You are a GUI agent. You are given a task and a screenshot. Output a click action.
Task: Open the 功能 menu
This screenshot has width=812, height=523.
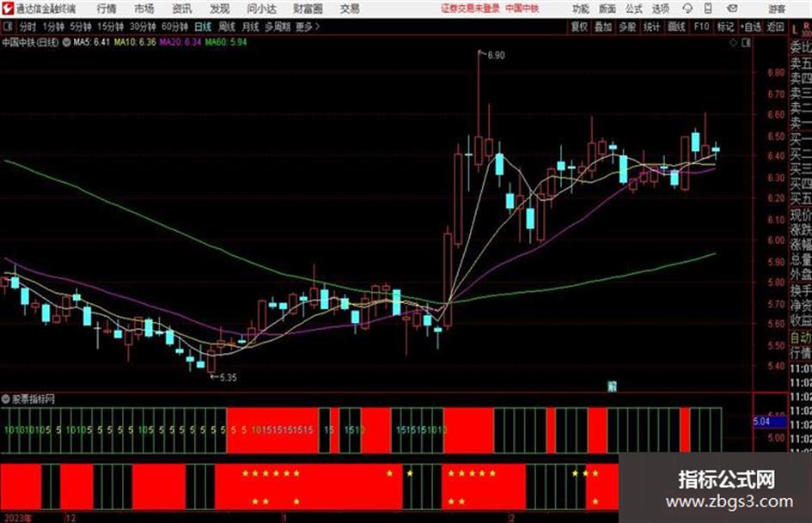pos(581,9)
